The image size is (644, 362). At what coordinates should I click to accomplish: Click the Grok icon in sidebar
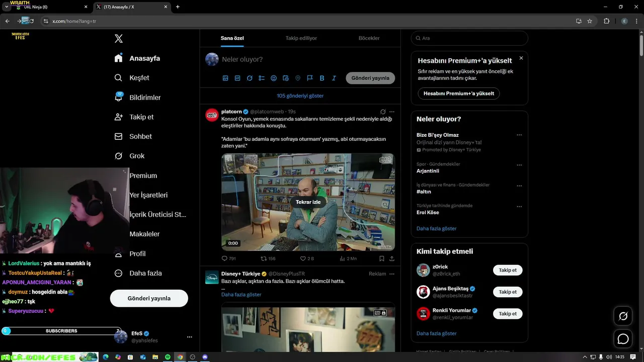[119, 156]
